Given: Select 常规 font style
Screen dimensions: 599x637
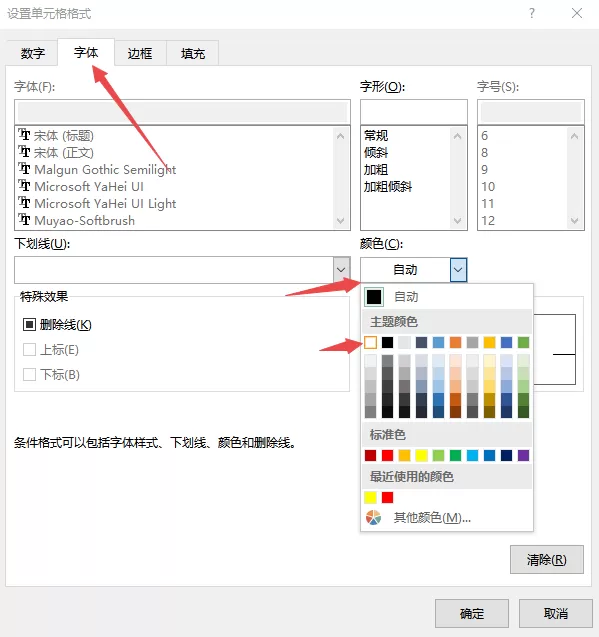Looking at the screenshot, I should (376, 135).
